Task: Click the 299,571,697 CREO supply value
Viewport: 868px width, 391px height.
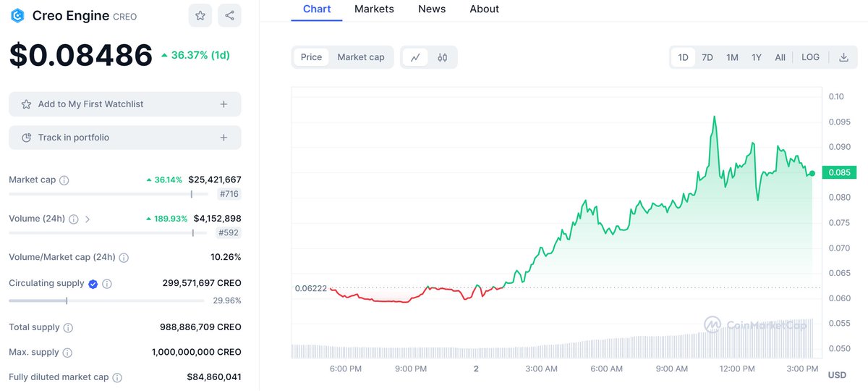Action: tap(202, 283)
